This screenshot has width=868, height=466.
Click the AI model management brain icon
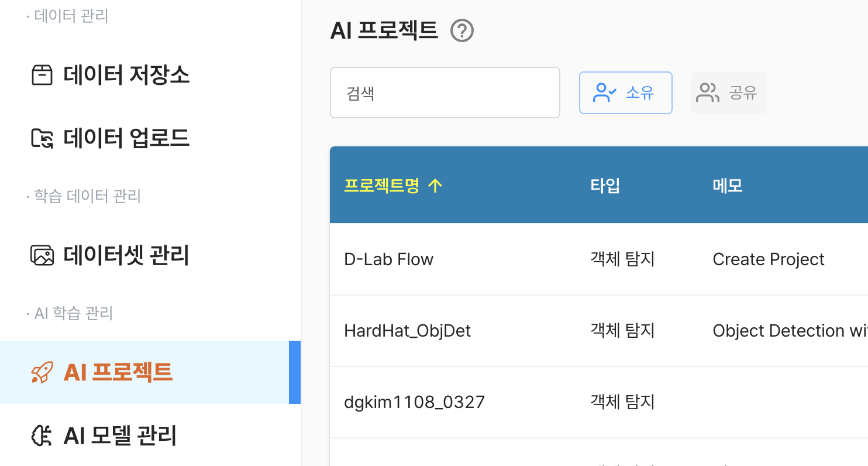[x=42, y=436]
